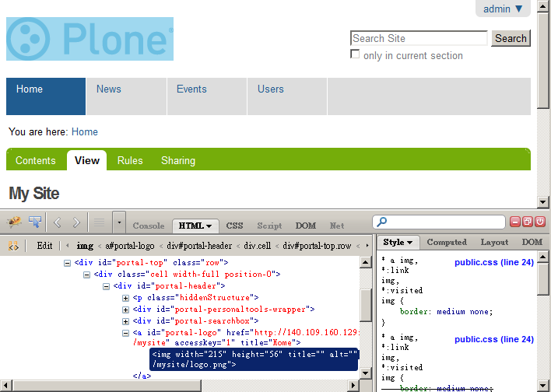Click the Firebug bug icon
Image resolution: width=551 pixels, height=392 pixels.
point(13,222)
